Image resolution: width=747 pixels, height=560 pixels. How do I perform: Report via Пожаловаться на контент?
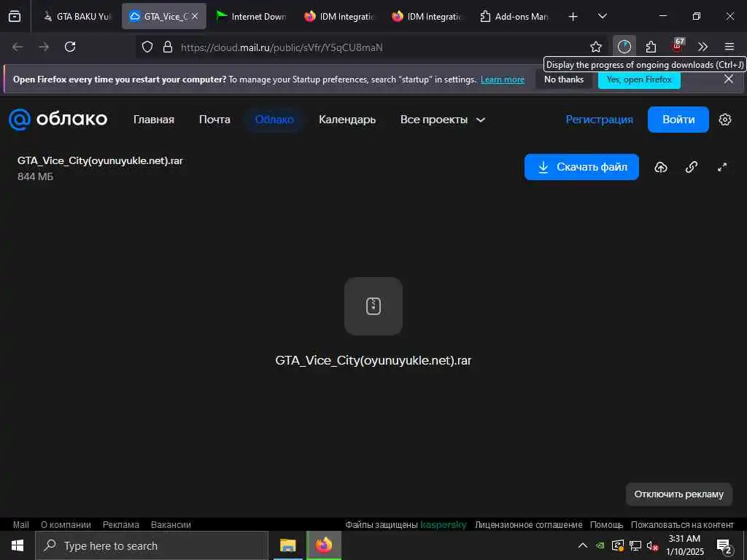(682, 524)
